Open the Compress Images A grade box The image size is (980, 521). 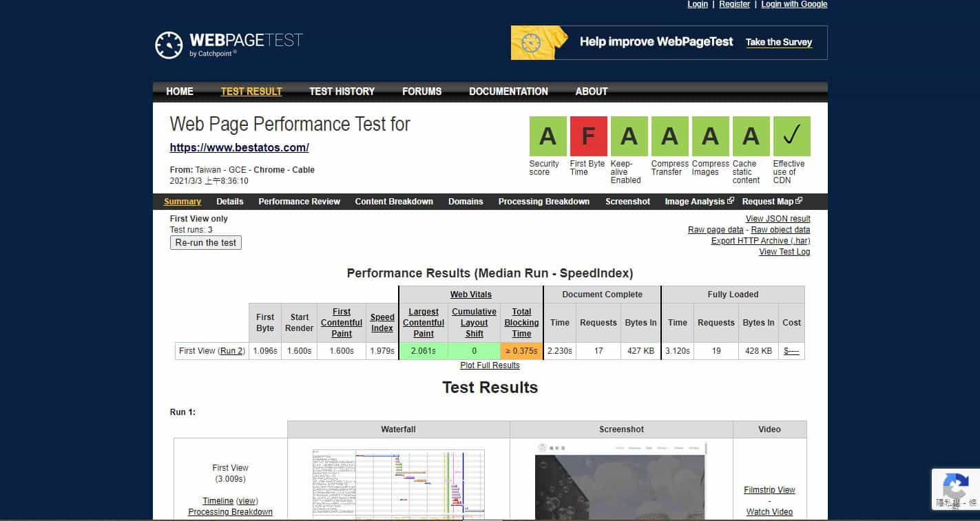tap(710, 136)
